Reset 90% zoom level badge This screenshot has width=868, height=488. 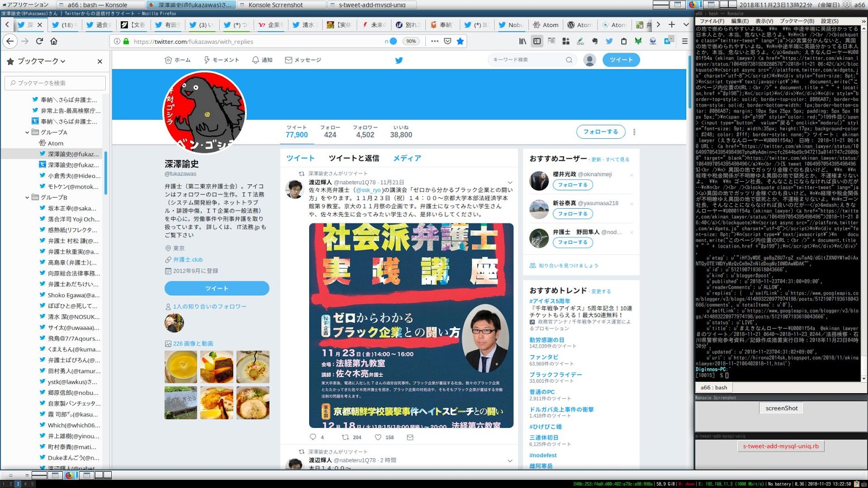click(x=411, y=41)
